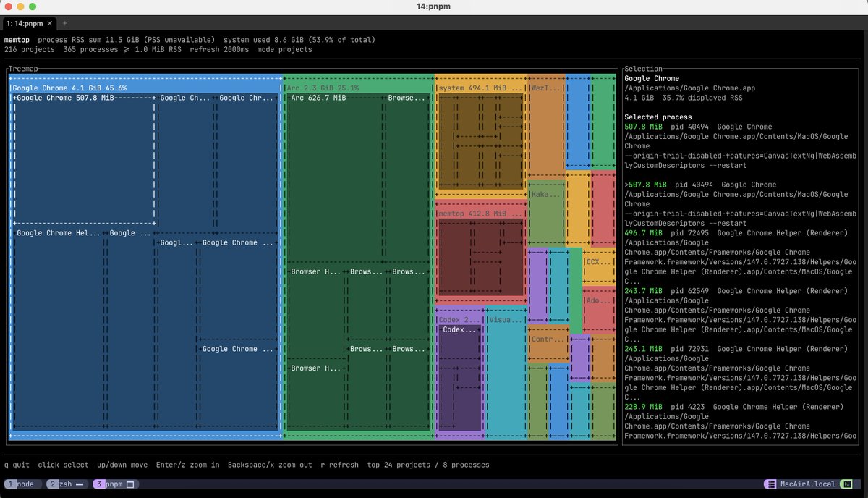Select the Contr... project block
The image size is (868, 498).
[x=548, y=344]
